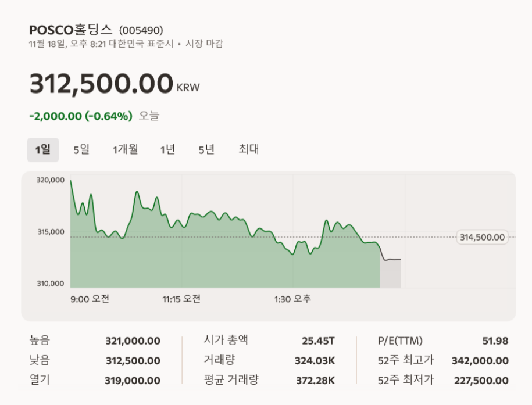Show the 5년 chart view
The image size is (532, 405).
pyautogui.click(x=206, y=149)
